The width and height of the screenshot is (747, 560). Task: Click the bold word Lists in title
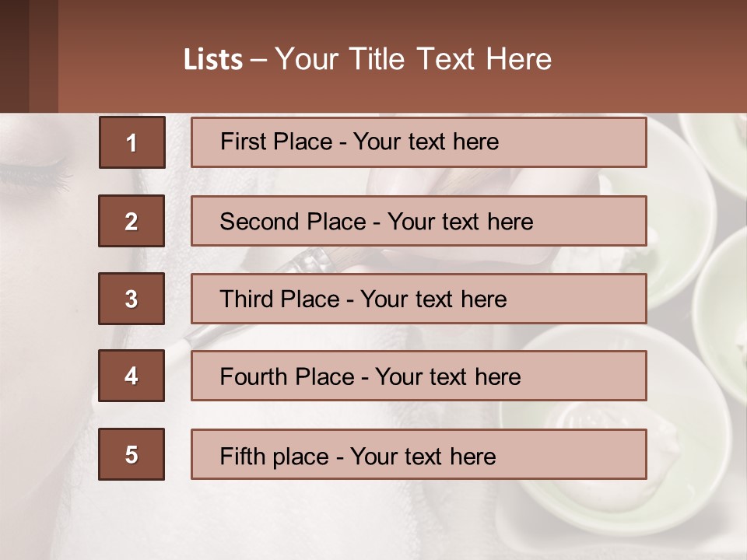click(213, 60)
